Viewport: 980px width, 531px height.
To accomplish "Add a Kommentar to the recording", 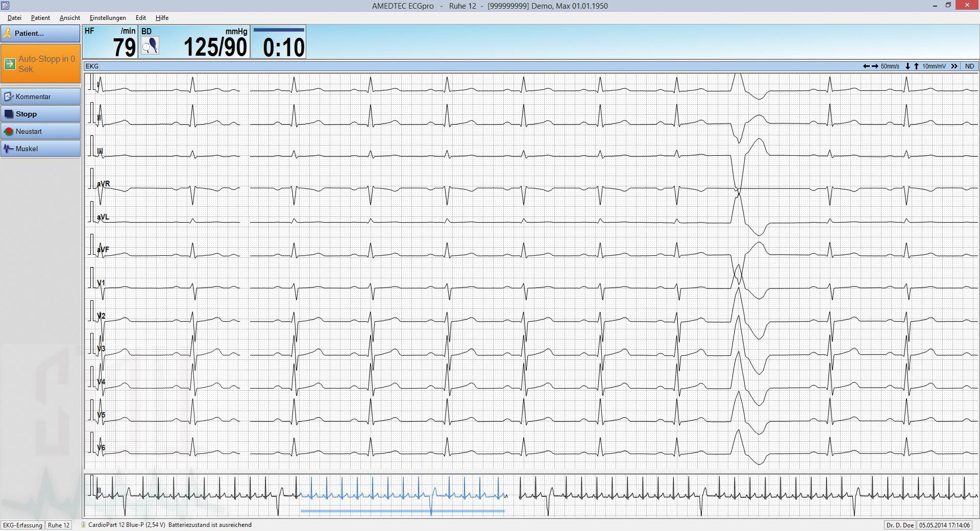I will pyautogui.click(x=41, y=96).
